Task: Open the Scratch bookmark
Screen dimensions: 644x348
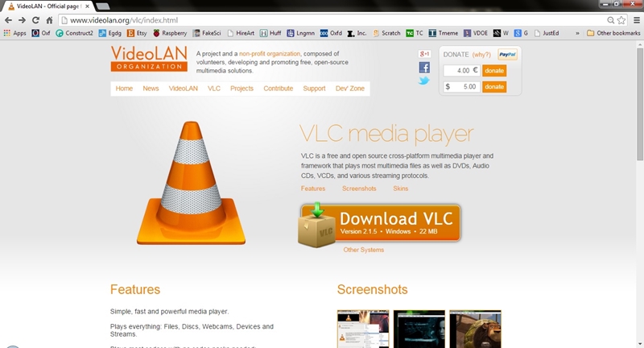Action: 386,33
